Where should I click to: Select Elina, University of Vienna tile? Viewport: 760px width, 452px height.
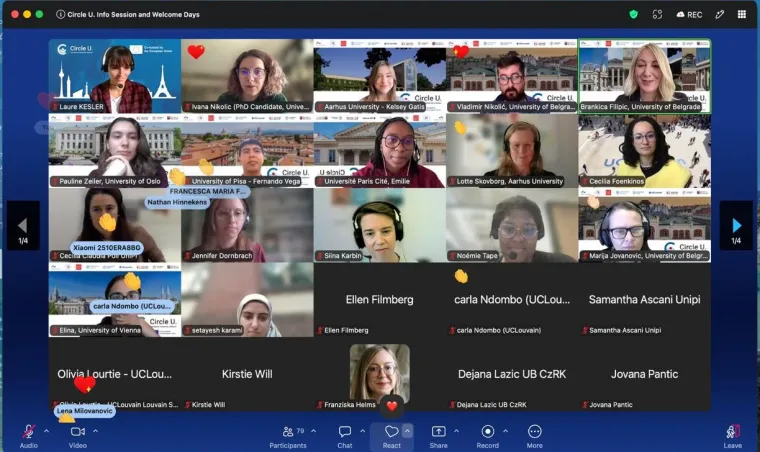point(115,300)
